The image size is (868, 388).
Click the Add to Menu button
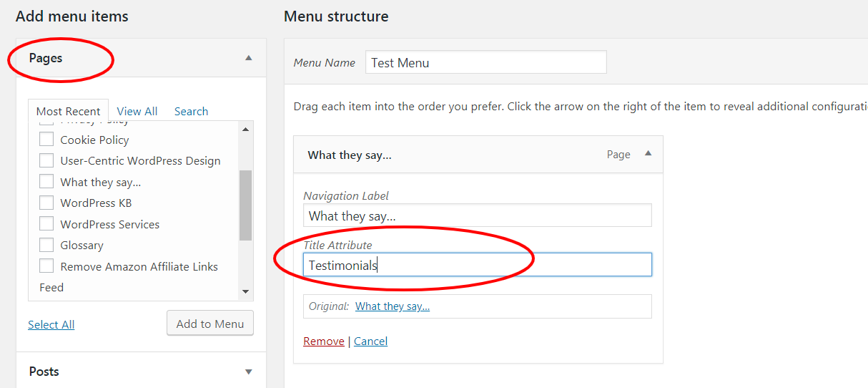[210, 324]
